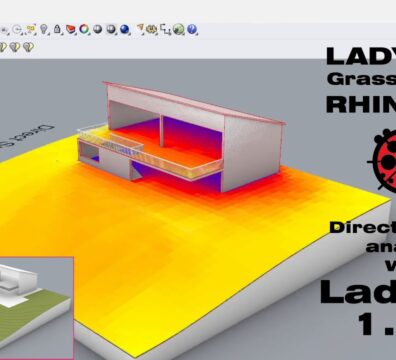Click the blue render sphere icon
This screenshot has width=396, height=360.
point(125,30)
